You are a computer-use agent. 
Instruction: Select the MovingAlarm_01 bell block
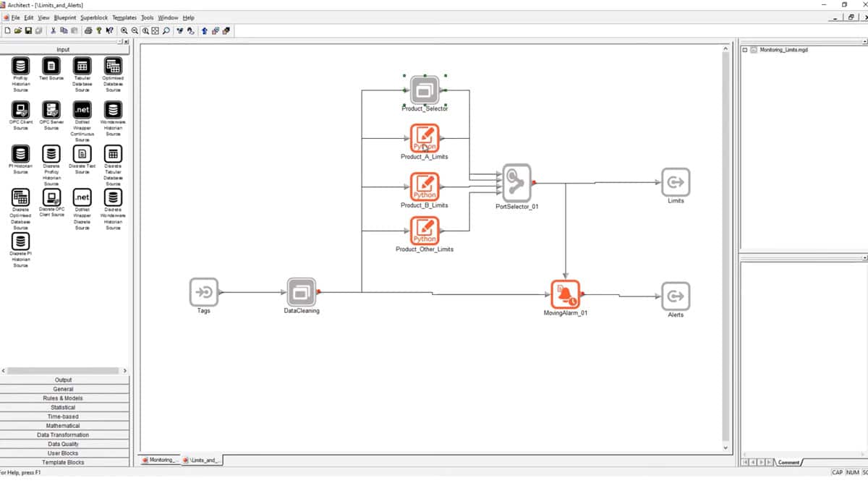[565, 294]
